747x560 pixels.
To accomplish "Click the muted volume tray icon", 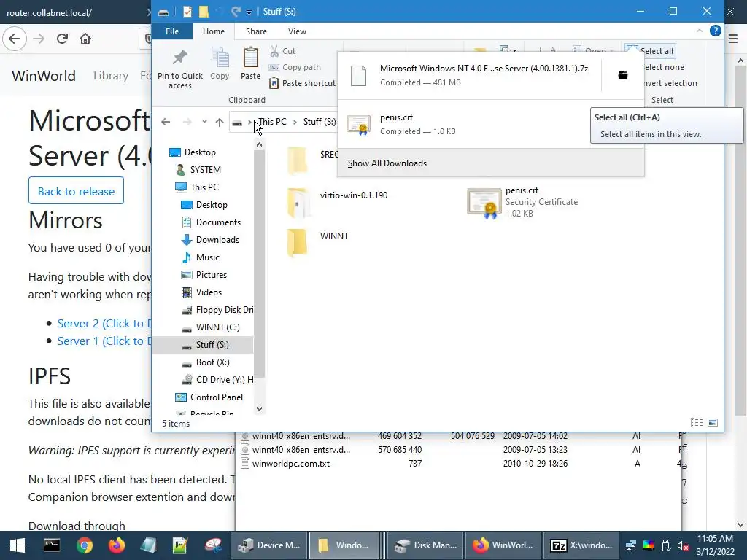I will pyautogui.click(x=683, y=545).
